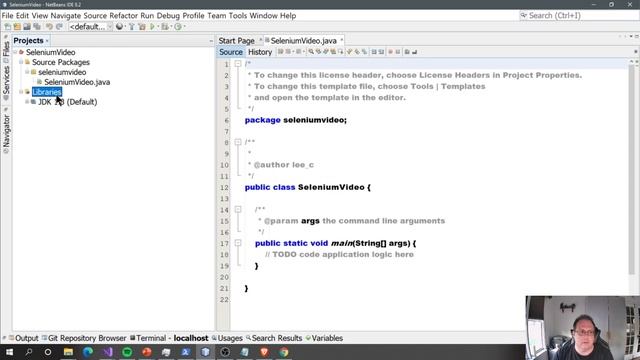Switch editor to History view
The height and width of the screenshot is (360, 640).
coord(260,52)
